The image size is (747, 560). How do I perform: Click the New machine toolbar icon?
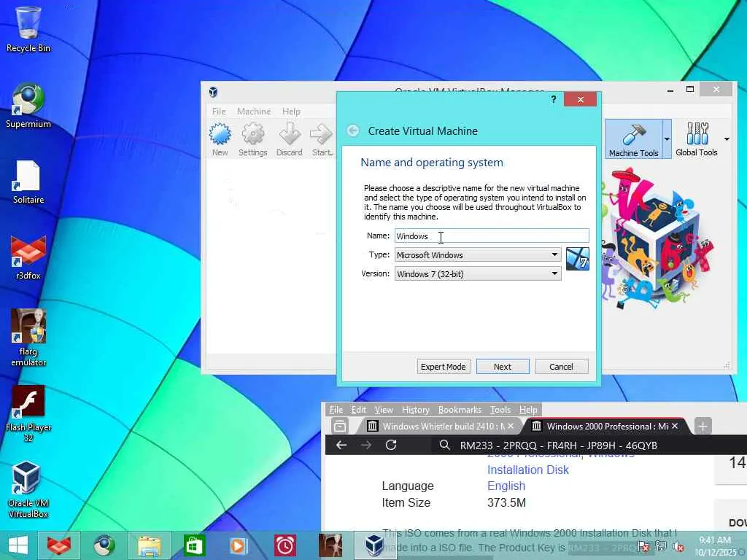[x=220, y=139]
